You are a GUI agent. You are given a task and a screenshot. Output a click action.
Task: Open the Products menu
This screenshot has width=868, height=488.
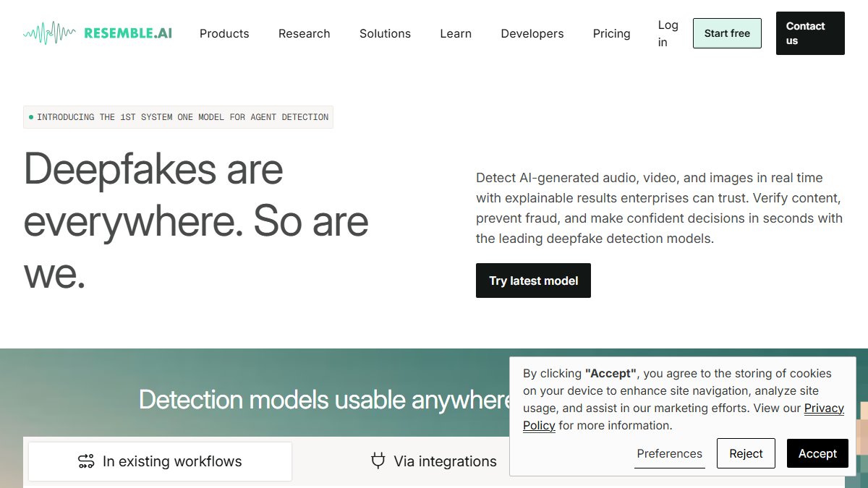point(224,33)
